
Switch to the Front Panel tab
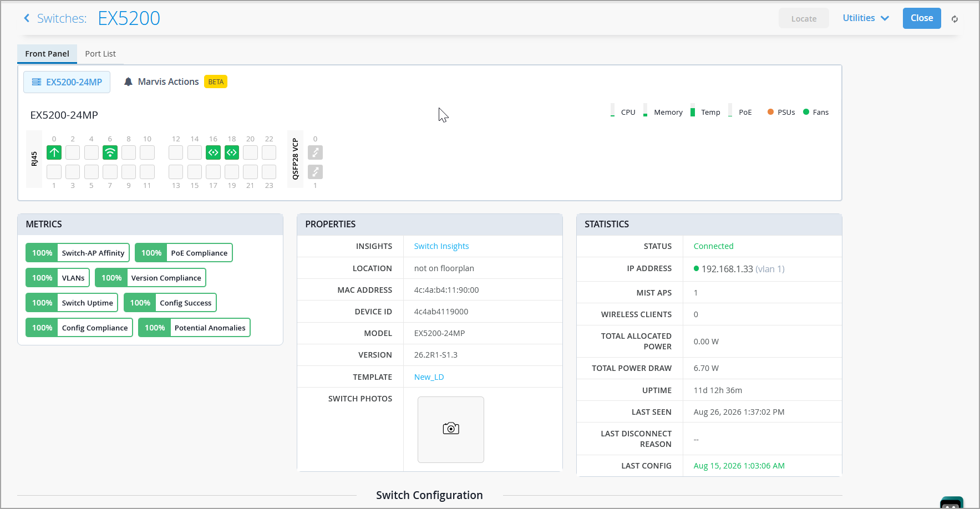coord(47,54)
